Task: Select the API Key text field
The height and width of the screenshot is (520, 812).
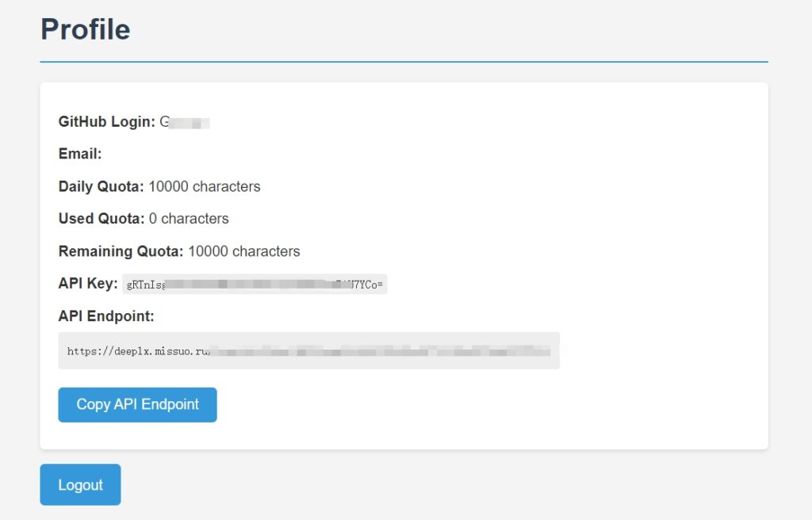Action: tap(254, 283)
